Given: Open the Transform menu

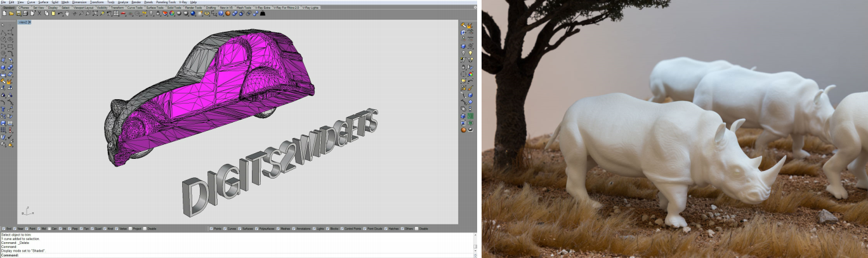Looking at the screenshot, I should coord(97,3).
